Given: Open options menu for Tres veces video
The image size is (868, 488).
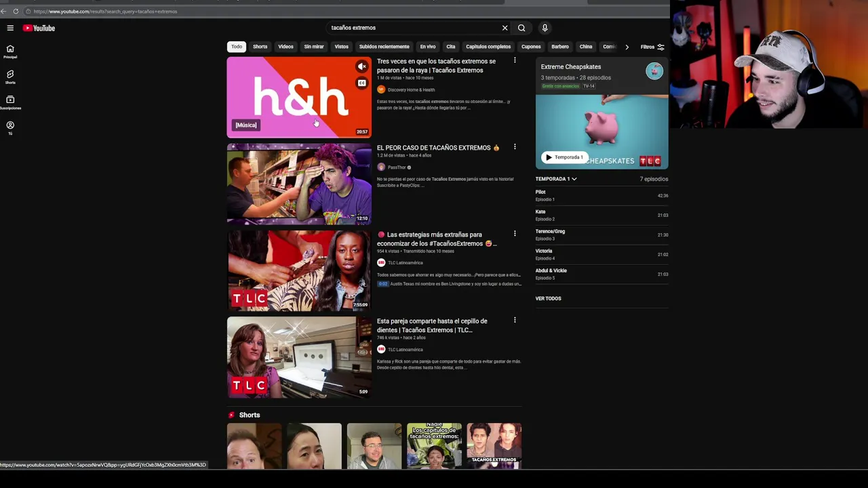Looking at the screenshot, I should point(515,61).
